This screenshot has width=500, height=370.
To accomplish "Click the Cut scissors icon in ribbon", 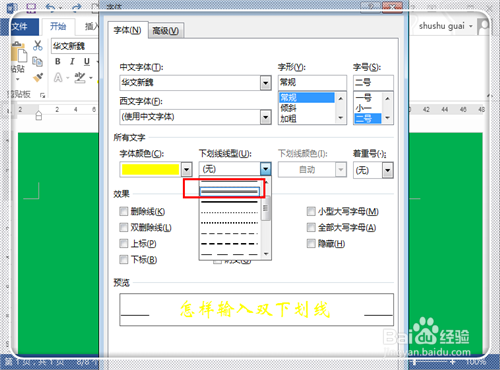I will [x=38, y=46].
